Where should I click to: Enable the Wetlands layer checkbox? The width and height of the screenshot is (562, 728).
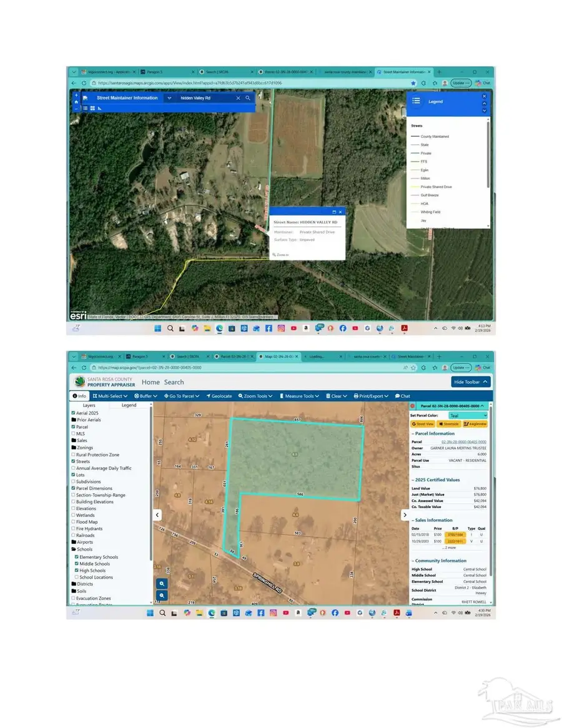(74, 515)
